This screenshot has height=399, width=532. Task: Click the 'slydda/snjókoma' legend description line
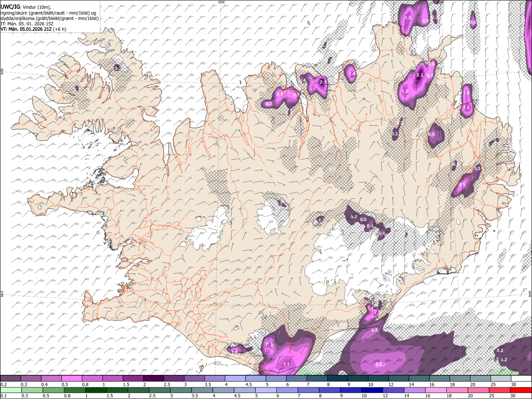[49, 18]
